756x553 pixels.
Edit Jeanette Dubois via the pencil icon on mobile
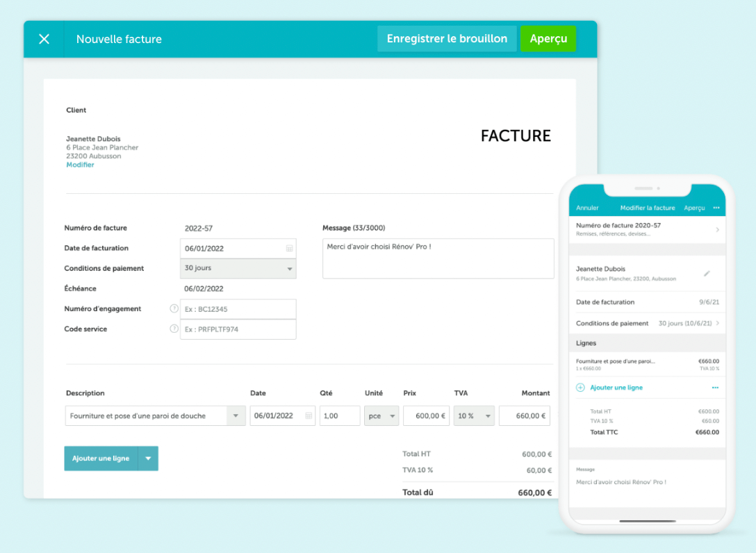coord(707,273)
